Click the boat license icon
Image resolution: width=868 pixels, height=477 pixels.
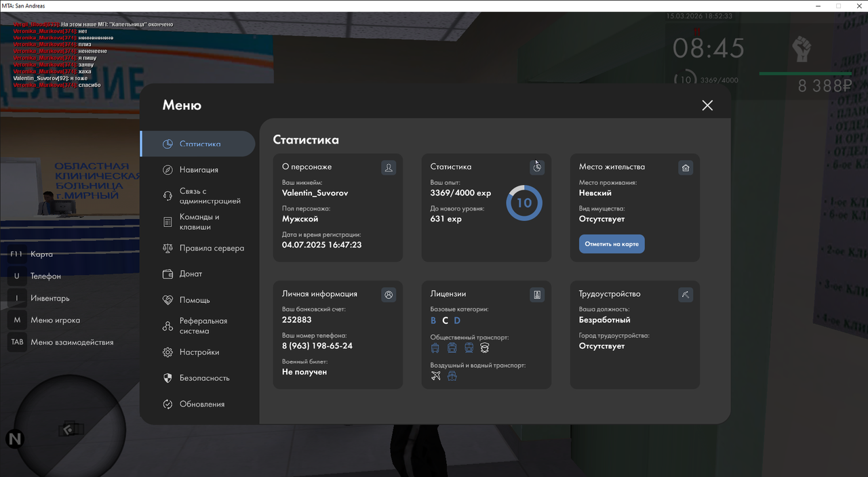point(452,375)
